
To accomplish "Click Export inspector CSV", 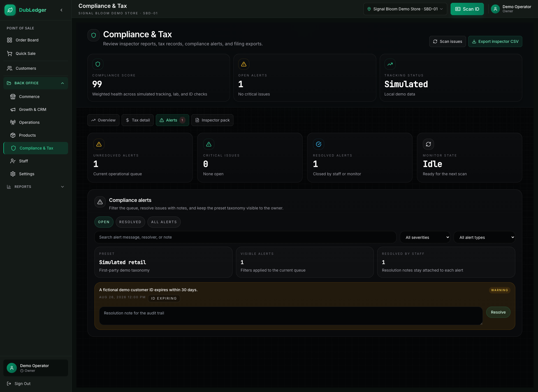I will point(495,41).
